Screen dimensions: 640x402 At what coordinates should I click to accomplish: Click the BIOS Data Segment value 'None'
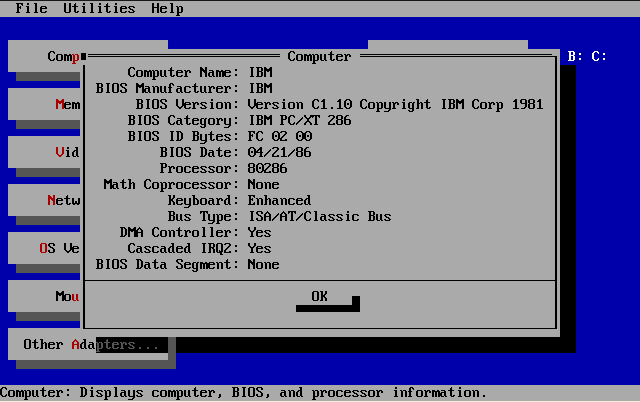[x=264, y=264]
